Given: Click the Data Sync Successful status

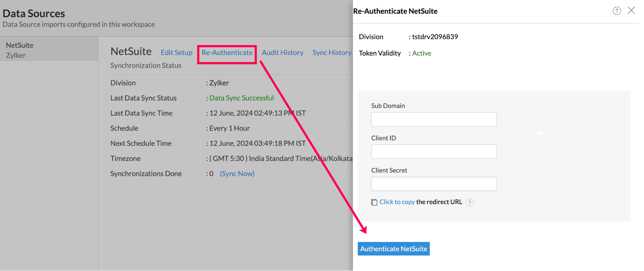Looking at the screenshot, I should 241,98.
